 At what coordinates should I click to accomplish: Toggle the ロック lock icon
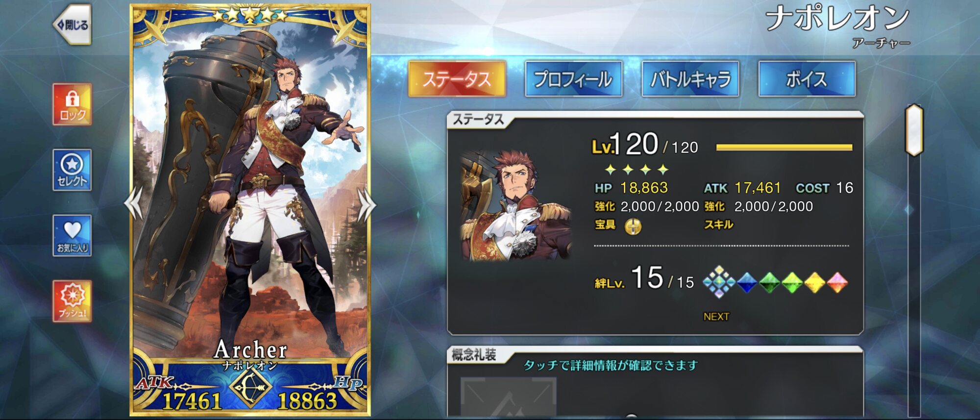72,104
